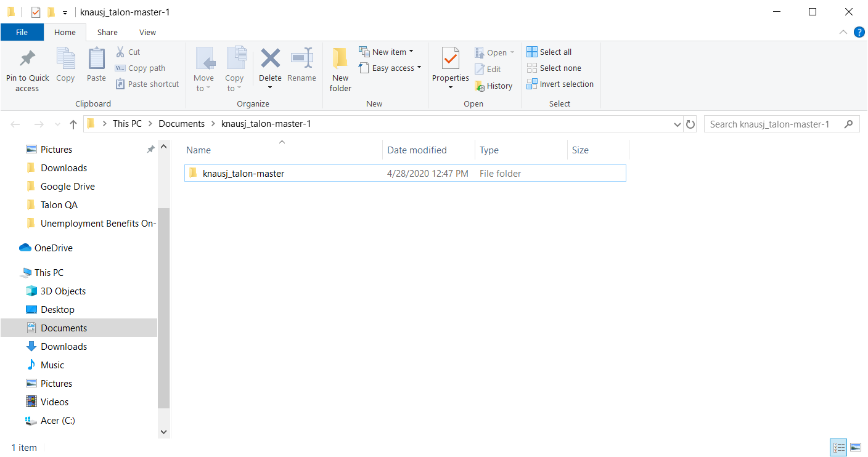
Task: Sort by Type column header
Action: click(521, 150)
